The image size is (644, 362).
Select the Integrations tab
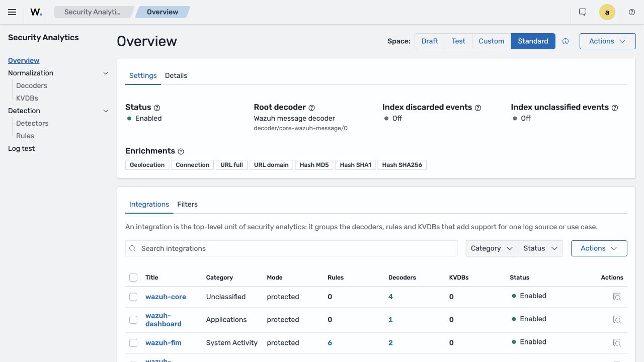[x=149, y=205]
